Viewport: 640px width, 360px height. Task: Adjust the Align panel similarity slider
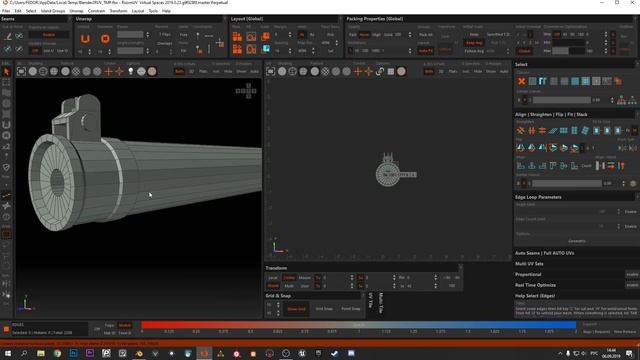click(x=567, y=184)
